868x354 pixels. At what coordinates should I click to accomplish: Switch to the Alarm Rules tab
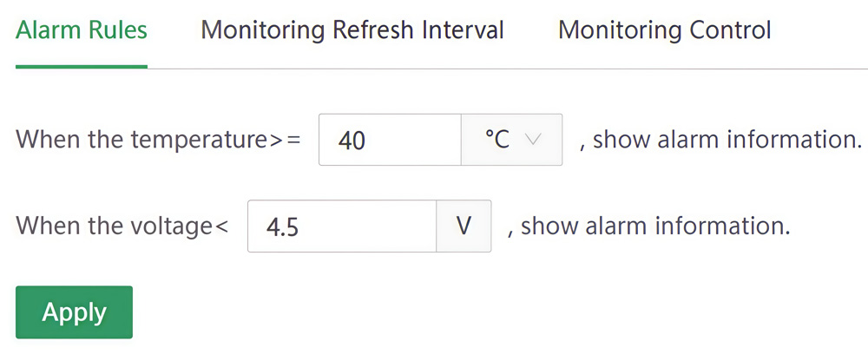pyautogui.click(x=82, y=30)
